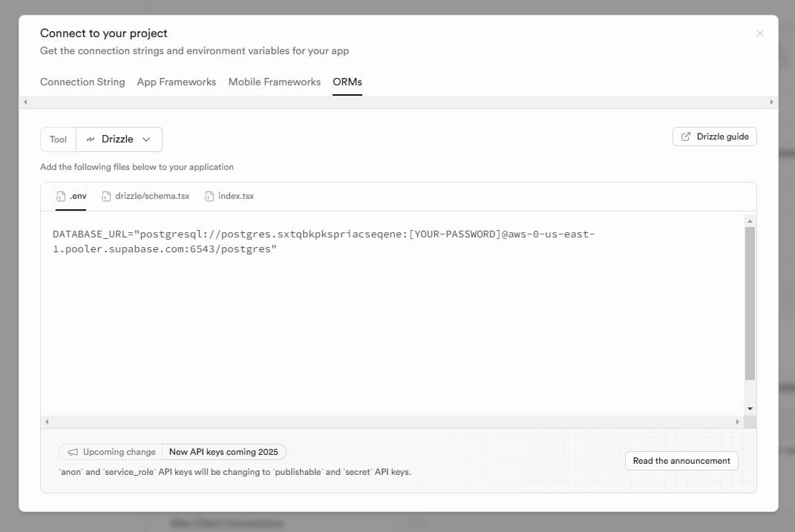Click the Drizzle logo icon in selector
This screenshot has width=795, height=532.
click(91, 139)
